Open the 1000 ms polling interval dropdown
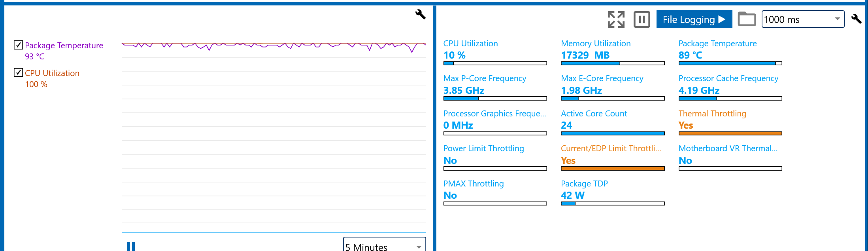The height and width of the screenshot is (251, 868). pyautogui.click(x=802, y=19)
